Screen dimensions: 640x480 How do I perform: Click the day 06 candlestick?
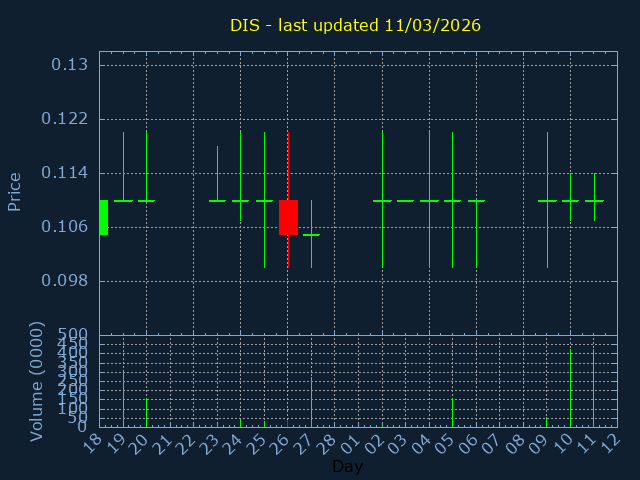(x=476, y=234)
